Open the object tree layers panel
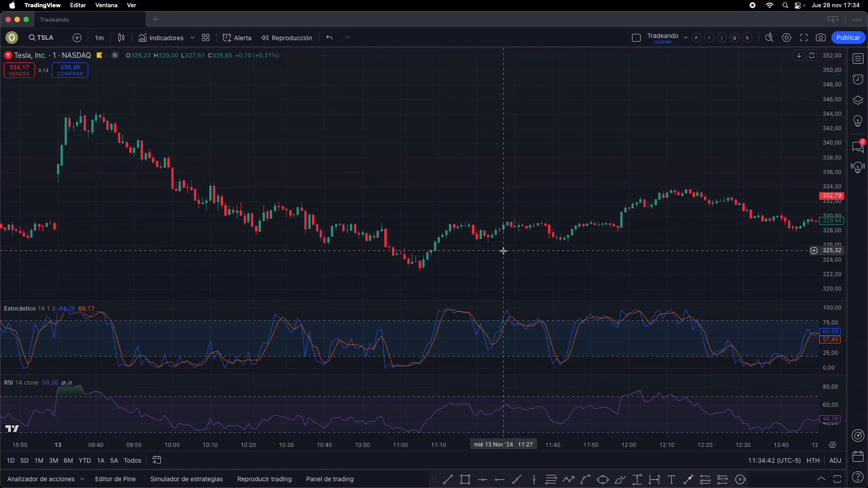 tap(858, 100)
